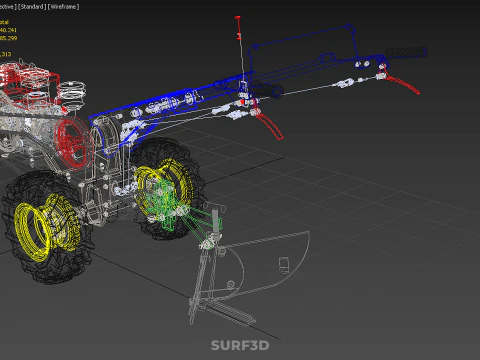Click the yellow 40,241 statistics value
480x360 pixels.
point(7,30)
